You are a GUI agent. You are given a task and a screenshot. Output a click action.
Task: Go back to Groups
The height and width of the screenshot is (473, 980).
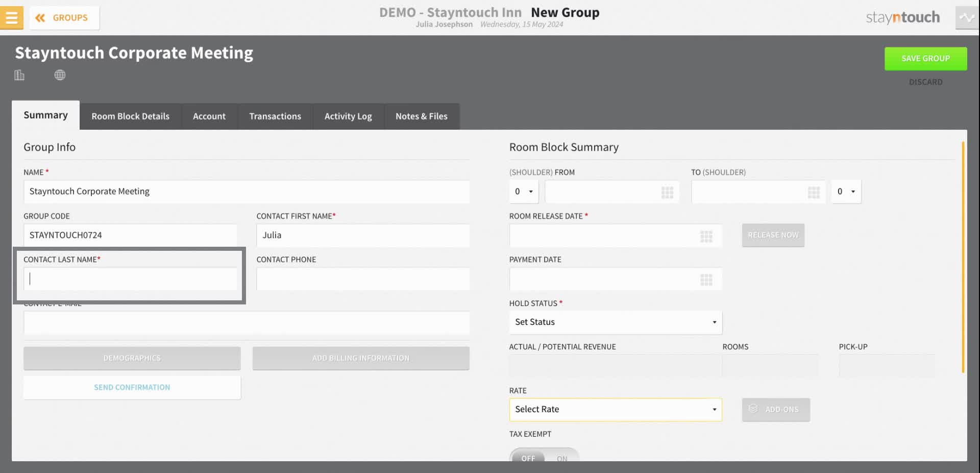point(64,18)
